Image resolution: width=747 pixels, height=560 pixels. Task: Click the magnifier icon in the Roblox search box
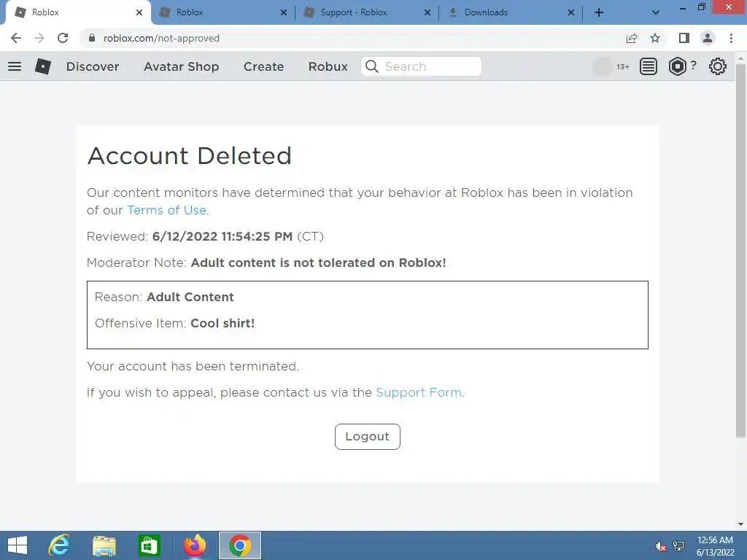click(372, 66)
